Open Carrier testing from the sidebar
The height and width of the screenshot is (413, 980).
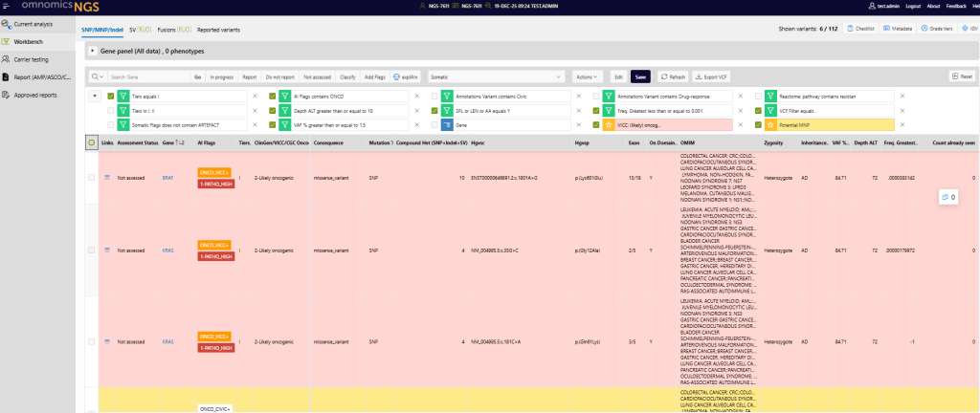(31, 58)
